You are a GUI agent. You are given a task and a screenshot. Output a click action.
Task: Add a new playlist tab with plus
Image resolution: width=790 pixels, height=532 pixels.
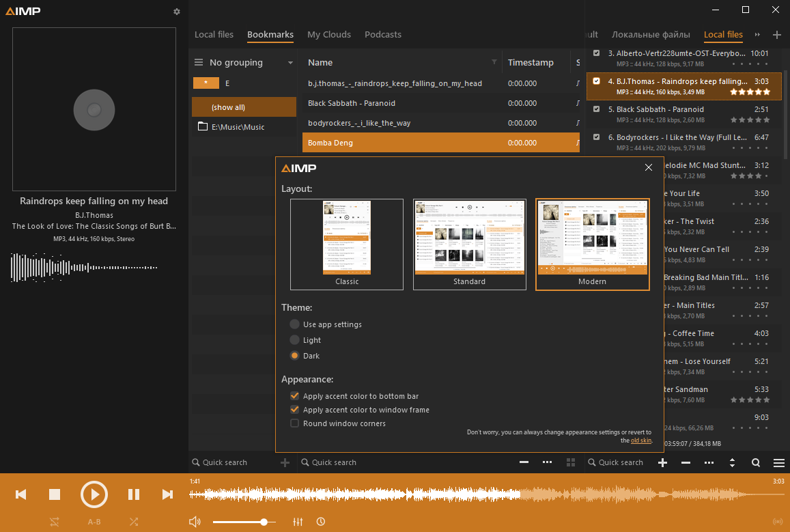[x=777, y=35]
